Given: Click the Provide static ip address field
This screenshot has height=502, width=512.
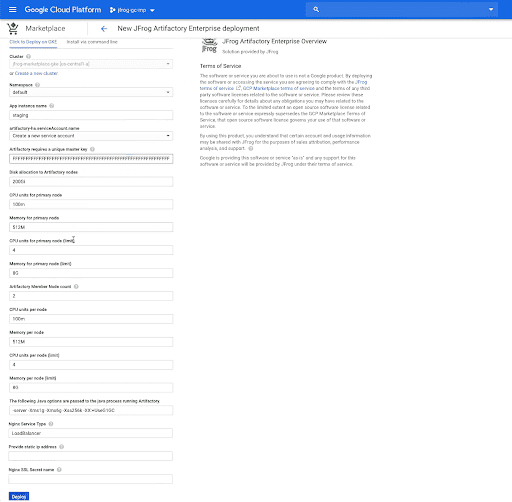Looking at the screenshot, I should pyautogui.click(x=91, y=456).
